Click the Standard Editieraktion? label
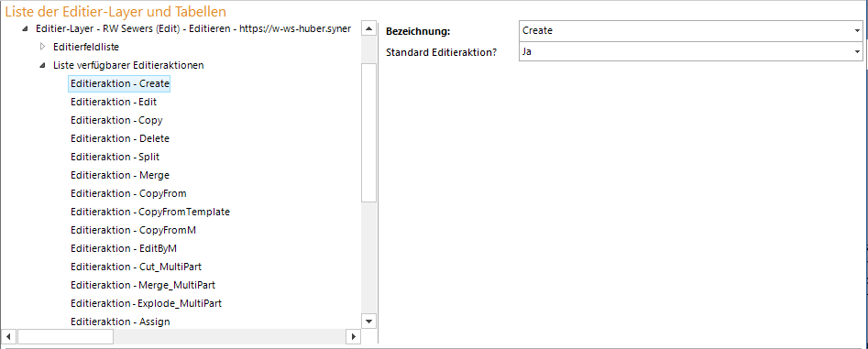Image resolution: width=868 pixels, height=349 pixels. [441, 52]
